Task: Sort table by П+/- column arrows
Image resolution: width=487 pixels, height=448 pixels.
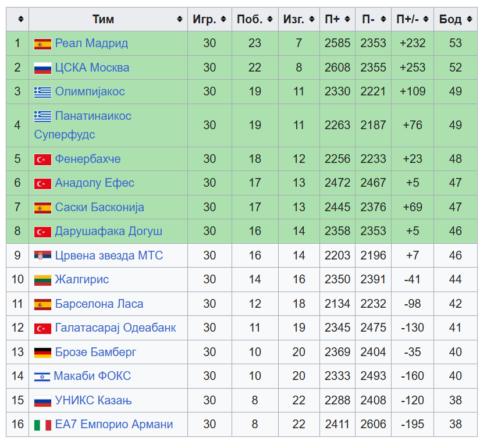Action: coord(426,19)
